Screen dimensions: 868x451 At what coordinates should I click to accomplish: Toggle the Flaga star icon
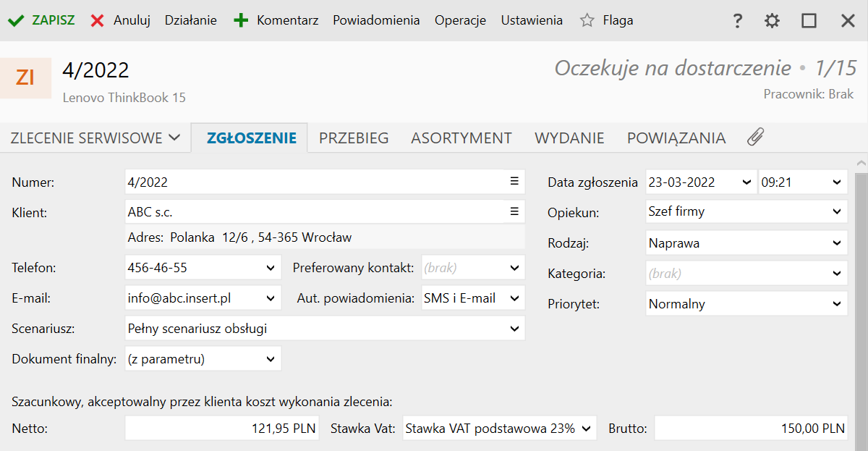pyautogui.click(x=587, y=21)
